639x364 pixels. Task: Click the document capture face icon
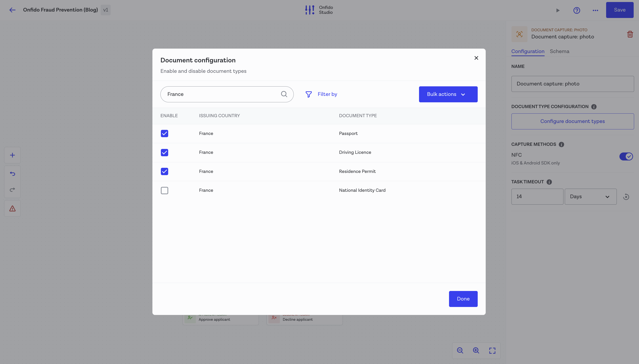(519, 34)
